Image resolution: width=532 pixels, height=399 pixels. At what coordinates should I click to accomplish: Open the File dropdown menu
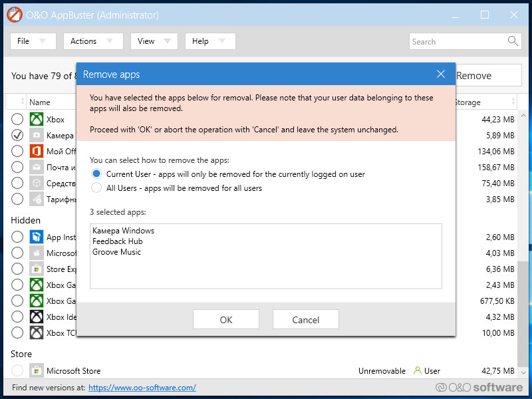point(33,41)
